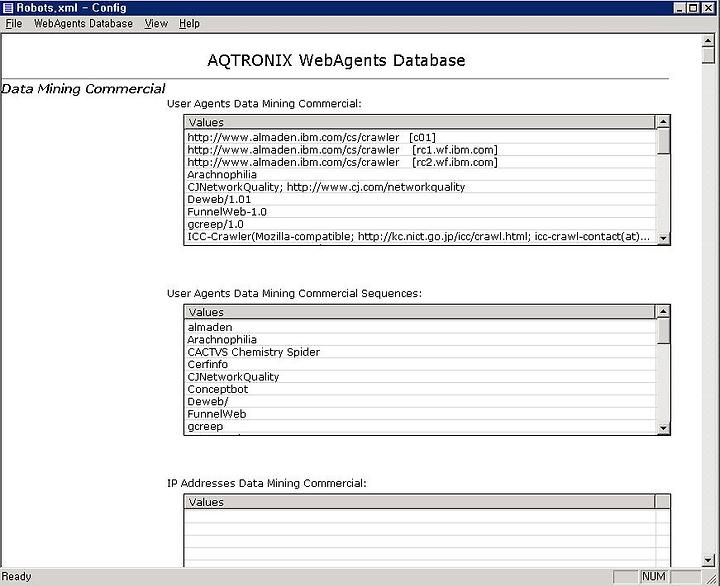Select the Deweb/ sequence entry
The height and width of the screenshot is (586, 720).
pyautogui.click(x=421, y=401)
